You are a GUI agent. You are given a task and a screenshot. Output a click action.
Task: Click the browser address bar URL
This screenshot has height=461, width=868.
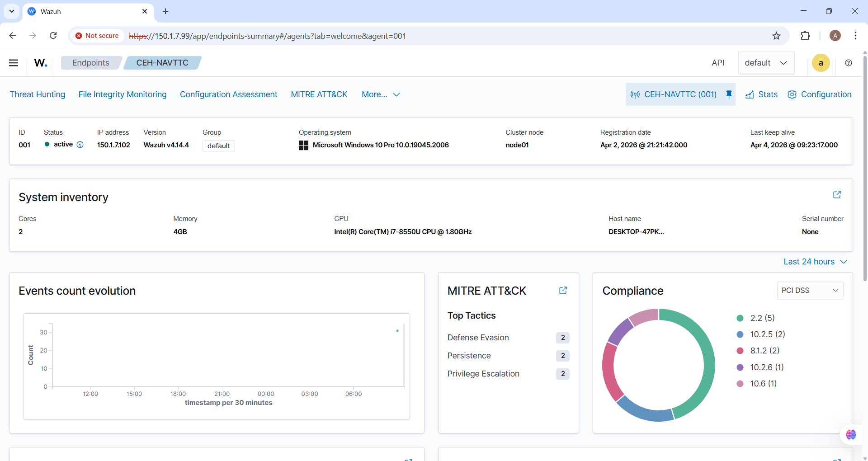tap(280, 36)
